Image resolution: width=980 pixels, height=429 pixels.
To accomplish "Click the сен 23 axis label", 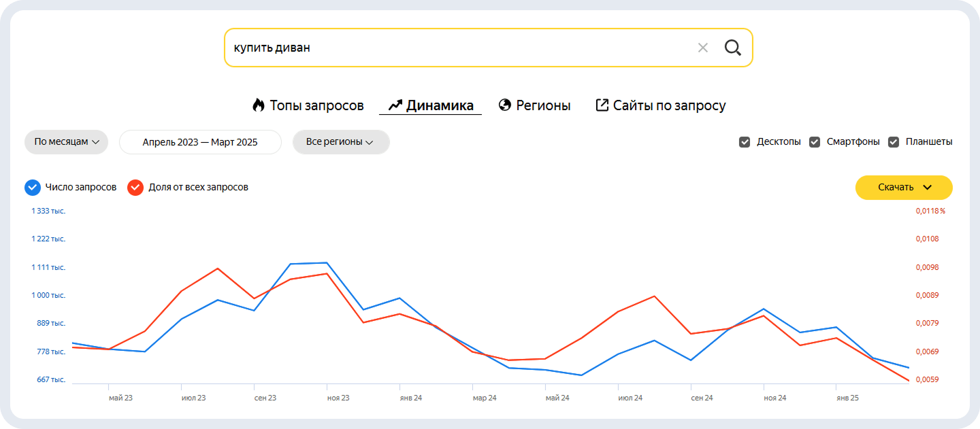I will tap(265, 398).
